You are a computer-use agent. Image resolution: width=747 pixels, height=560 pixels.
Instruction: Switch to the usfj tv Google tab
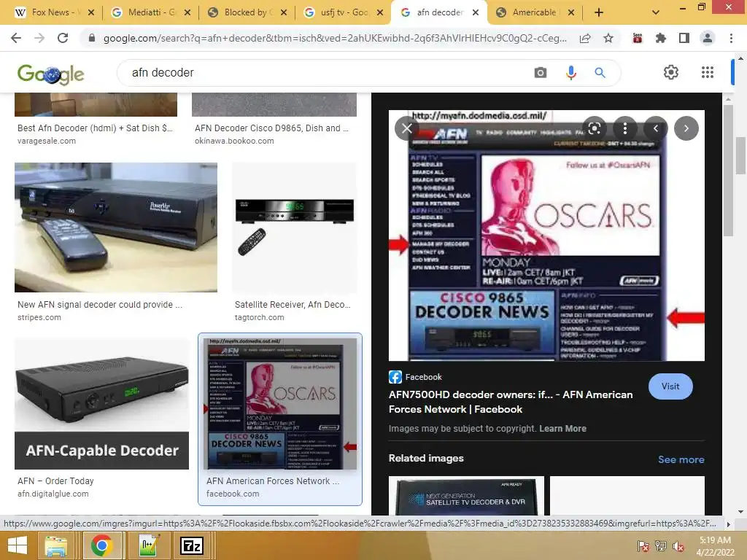337,12
